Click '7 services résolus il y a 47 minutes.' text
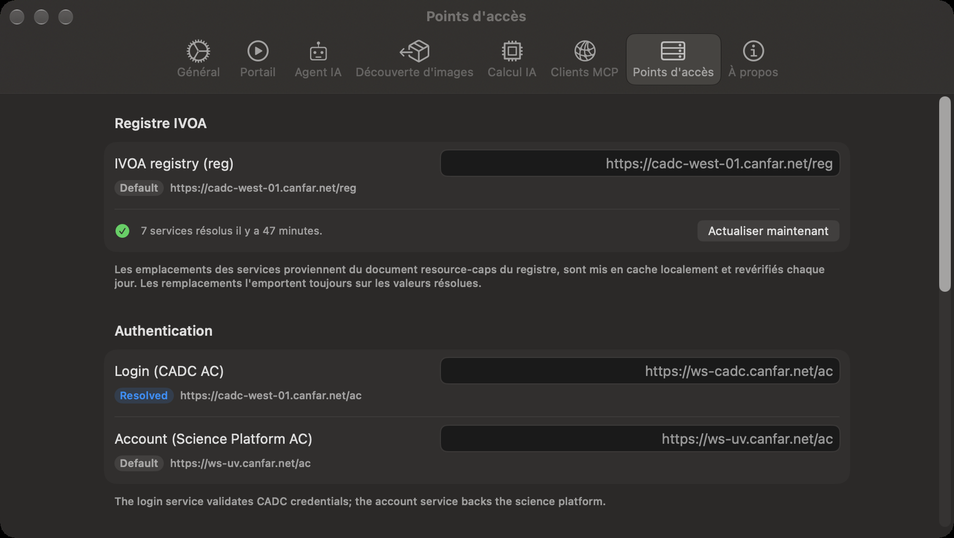 (231, 231)
